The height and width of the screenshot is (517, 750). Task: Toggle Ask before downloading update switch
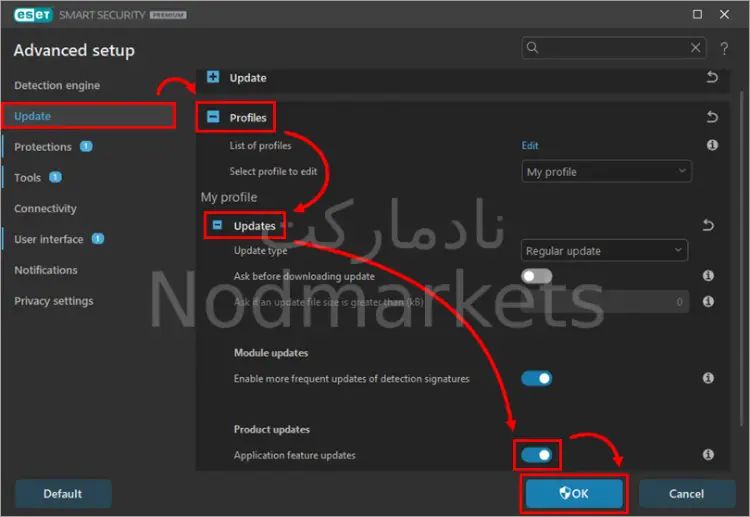[536, 276]
